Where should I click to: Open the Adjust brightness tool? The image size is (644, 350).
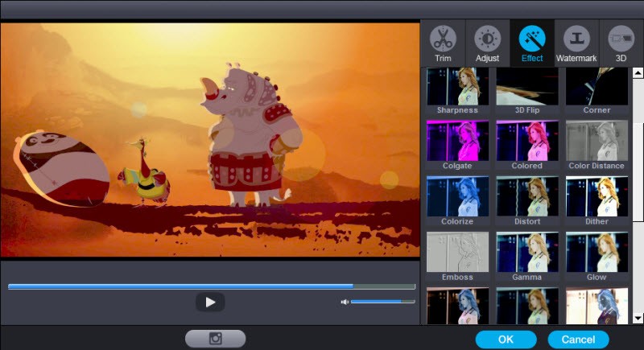click(x=488, y=43)
